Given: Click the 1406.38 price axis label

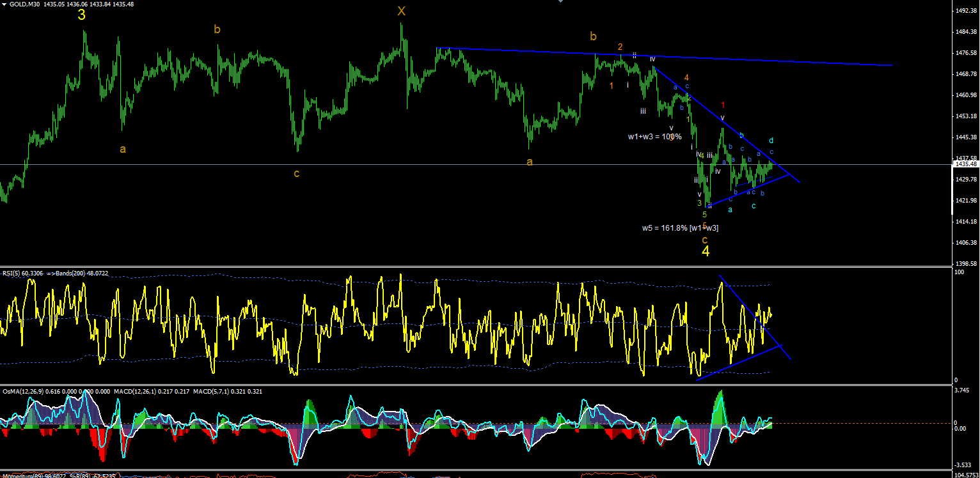Looking at the screenshot, I should 966,243.
